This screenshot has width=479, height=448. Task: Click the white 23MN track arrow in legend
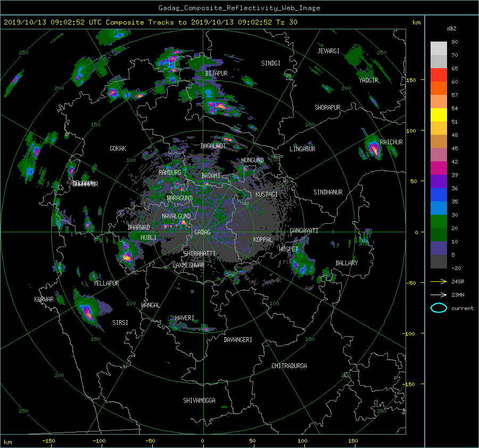439,295
